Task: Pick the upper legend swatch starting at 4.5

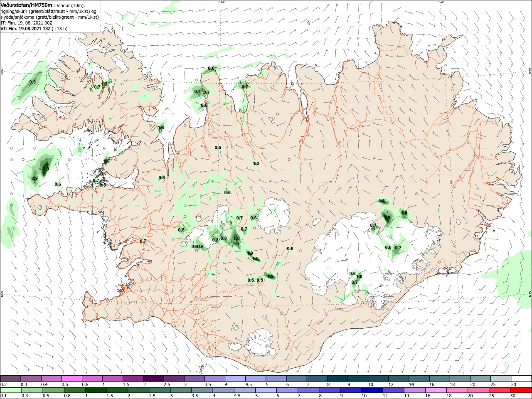Action: point(256,379)
